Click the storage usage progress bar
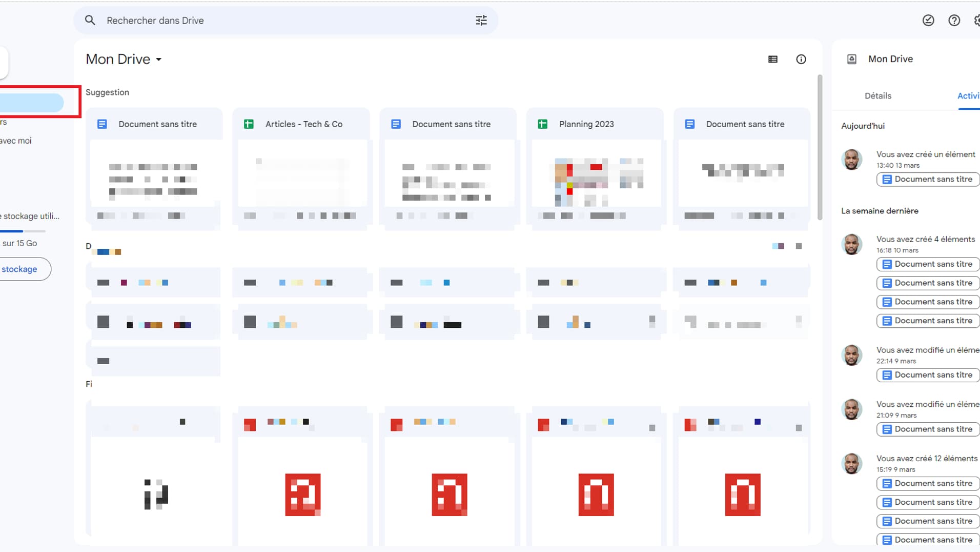The height and width of the screenshot is (552, 980). point(23,231)
